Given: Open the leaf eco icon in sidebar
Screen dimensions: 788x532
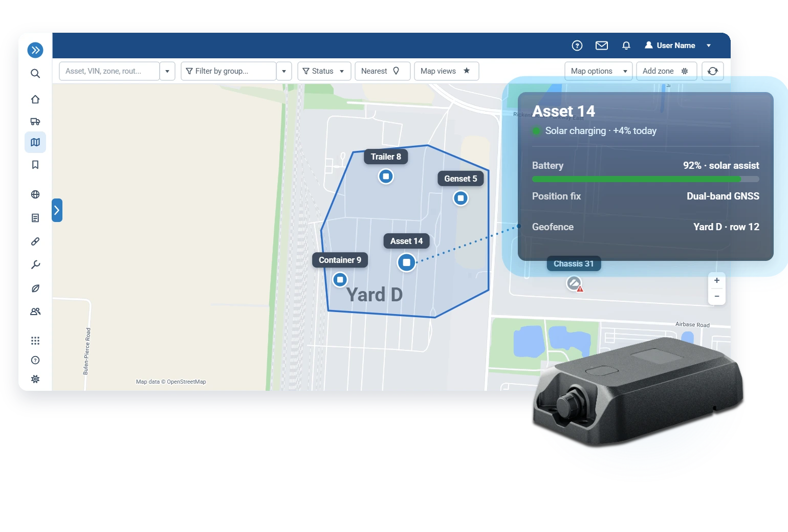Looking at the screenshot, I should [35, 289].
